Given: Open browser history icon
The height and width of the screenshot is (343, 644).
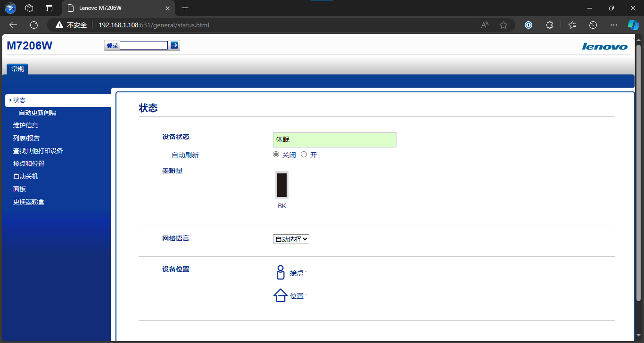Looking at the screenshot, I should 593,25.
